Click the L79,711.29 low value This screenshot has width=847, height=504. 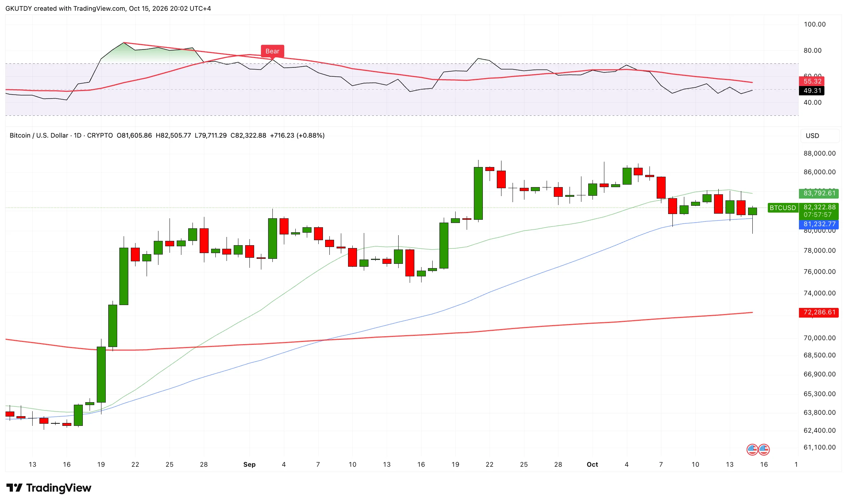(x=210, y=135)
